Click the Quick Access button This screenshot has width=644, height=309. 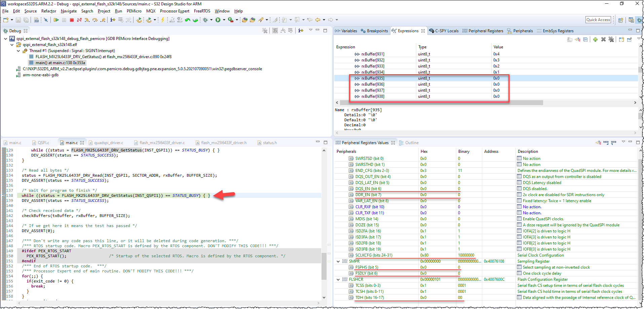598,19
